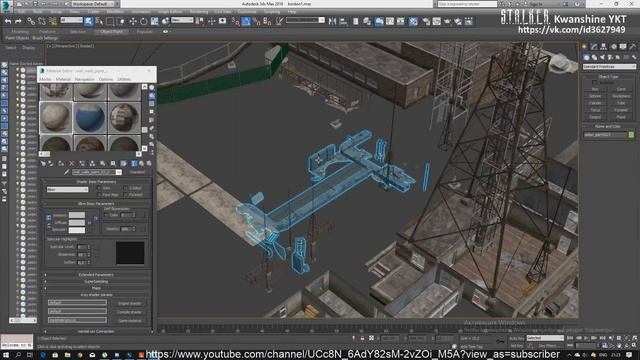Expand the Extended Parameters rollout
640x360 pixels.
(96, 275)
